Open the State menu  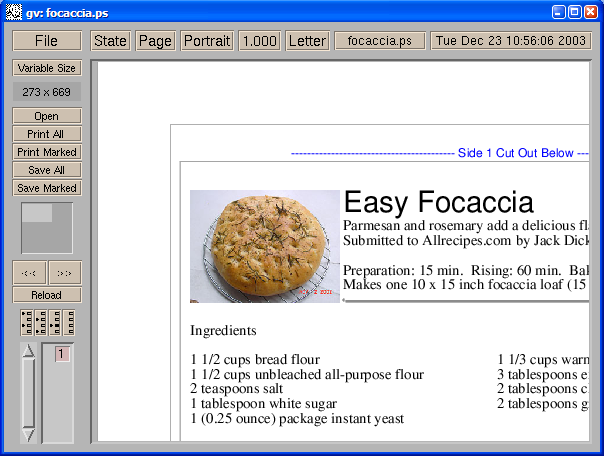point(110,41)
